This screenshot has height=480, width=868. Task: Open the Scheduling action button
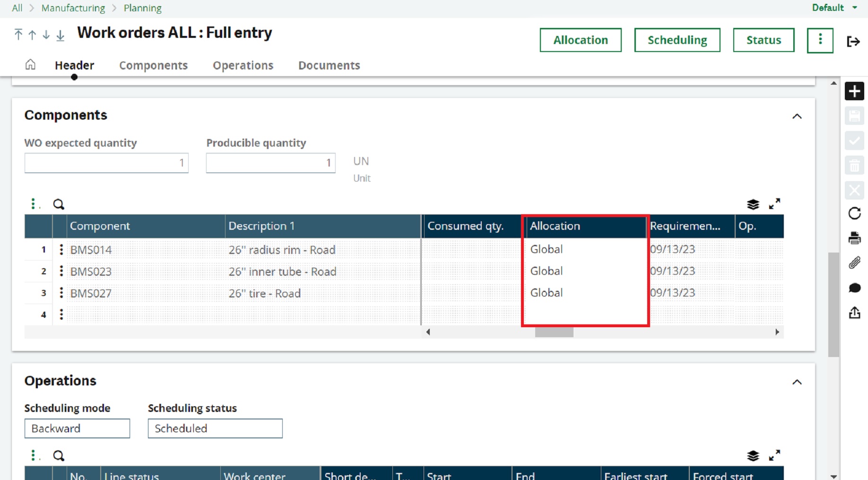click(x=677, y=40)
